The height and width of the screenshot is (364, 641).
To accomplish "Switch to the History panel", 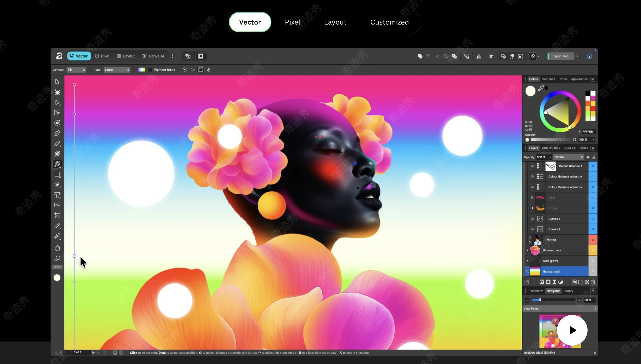I will coord(568,291).
